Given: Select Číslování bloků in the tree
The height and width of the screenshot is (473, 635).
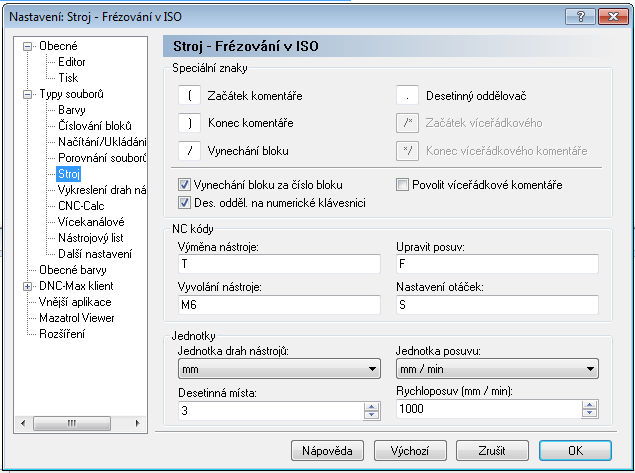Looking at the screenshot, I should [95, 126].
